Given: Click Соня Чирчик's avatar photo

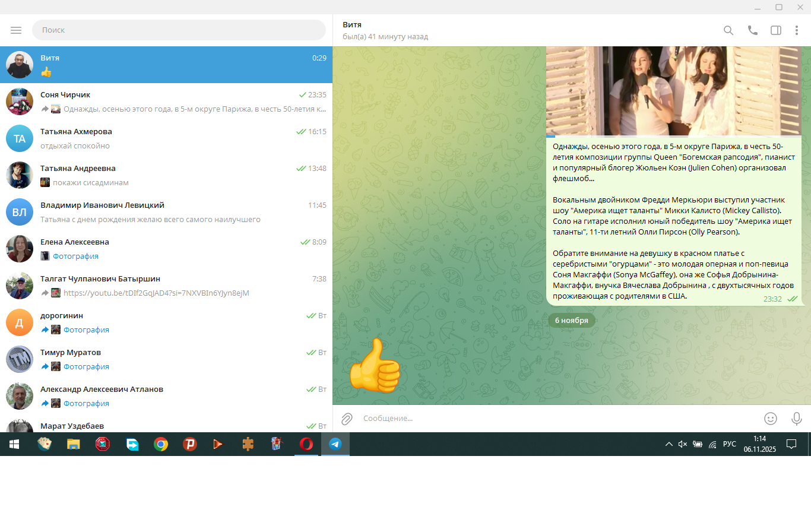Looking at the screenshot, I should pos(20,102).
